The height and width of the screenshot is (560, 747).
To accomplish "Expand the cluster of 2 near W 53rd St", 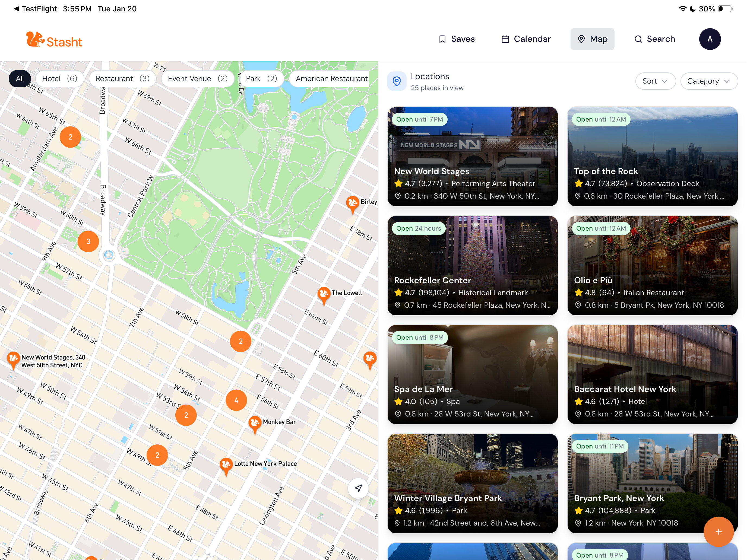I will (x=186, y=415).
